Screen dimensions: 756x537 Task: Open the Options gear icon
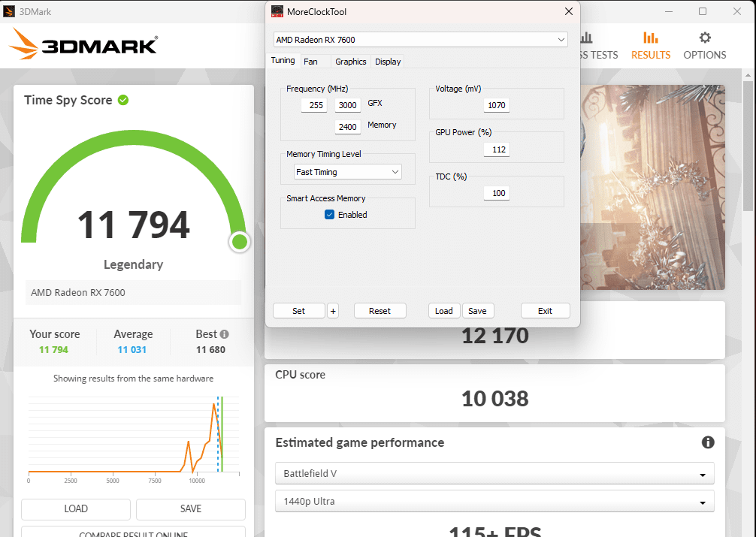[x=704, y=38]
